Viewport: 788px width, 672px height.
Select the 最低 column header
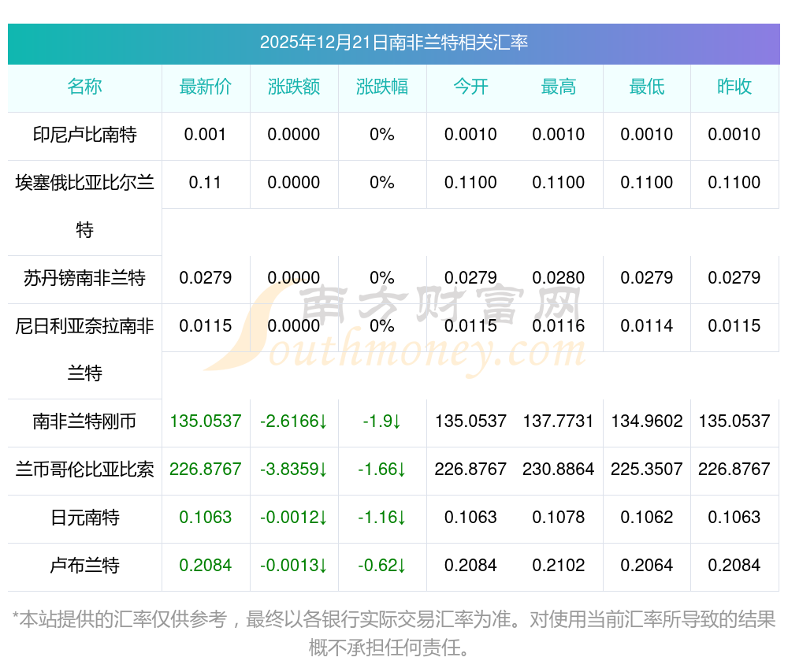click(647, 87)
